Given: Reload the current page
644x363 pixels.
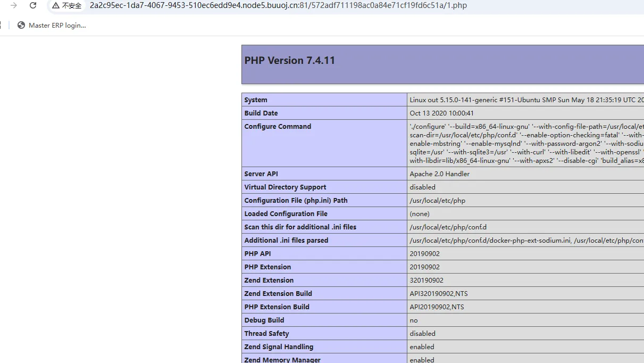Looking at the screenshot, I should [33, 5].
